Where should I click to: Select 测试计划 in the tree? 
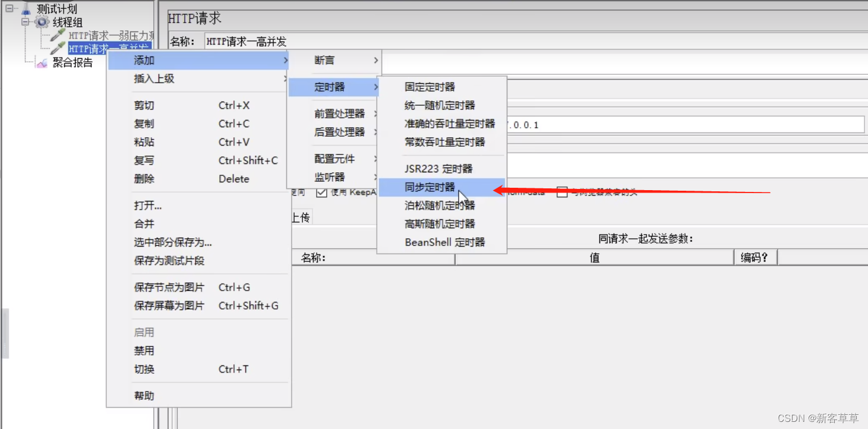tap(56, 9)
